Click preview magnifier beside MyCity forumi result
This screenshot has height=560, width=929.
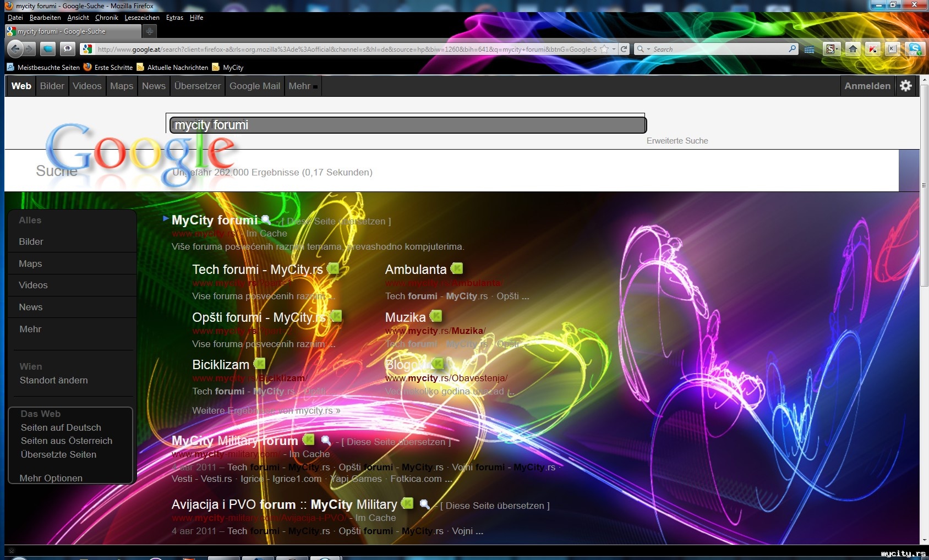266,220
